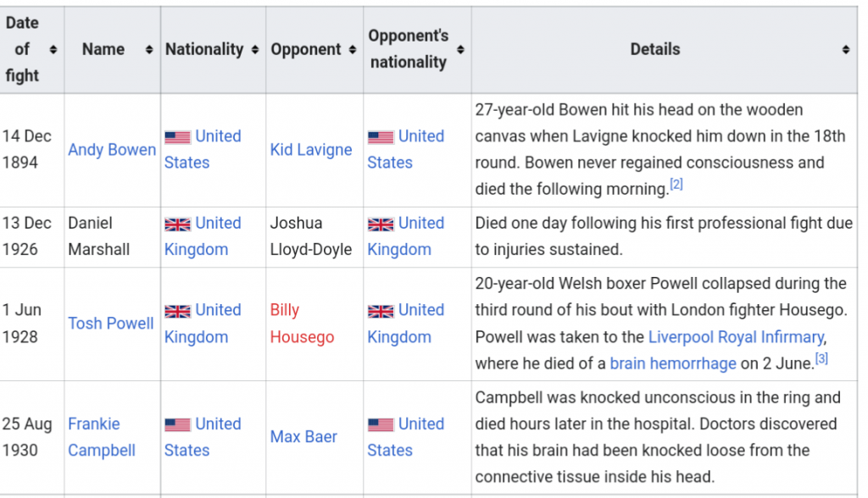Click US flag in Frankie Campbell's nationality cell

pyautogui.click(x=178, y=424)
